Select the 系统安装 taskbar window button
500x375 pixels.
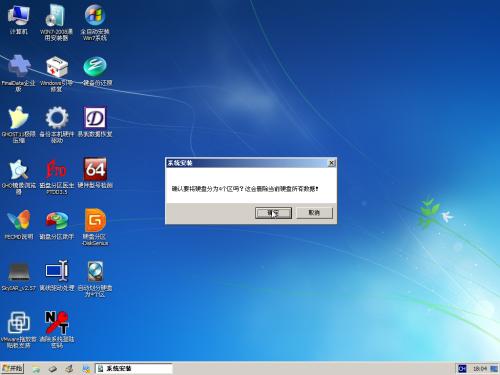click(134, 368)
